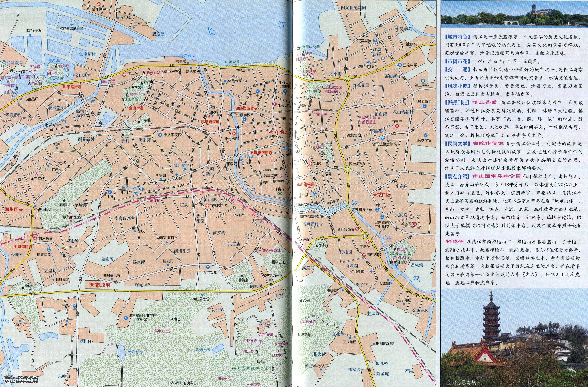Screen dimensions: 588x387
Task: Click the roundabout symbol at 梦溪广场
Action: [x=347, y=169]
